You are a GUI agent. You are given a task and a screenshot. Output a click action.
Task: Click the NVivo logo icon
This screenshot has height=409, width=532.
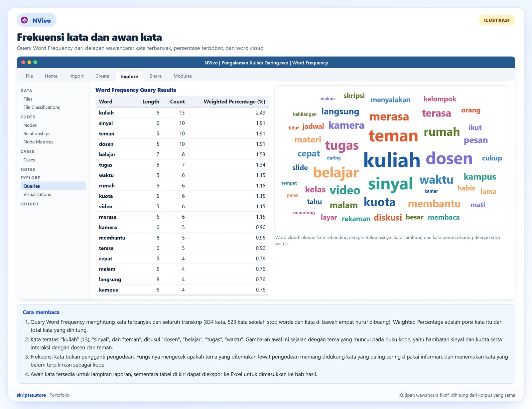24,20
